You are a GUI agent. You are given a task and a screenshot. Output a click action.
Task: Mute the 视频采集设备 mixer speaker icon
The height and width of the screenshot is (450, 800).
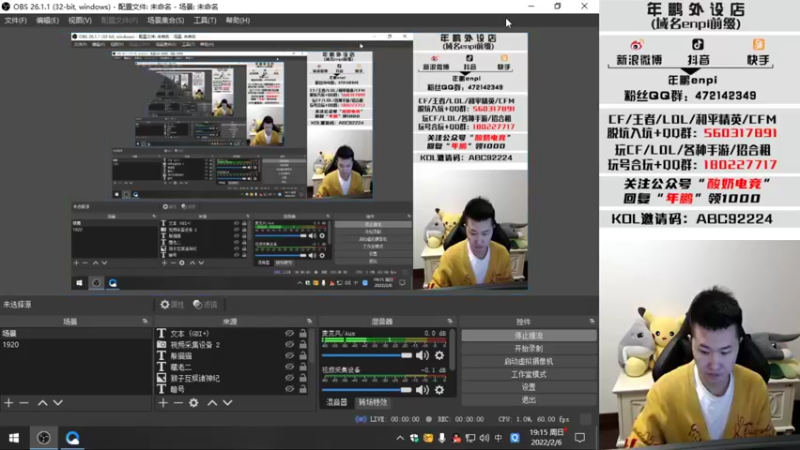click(x=422, y=390)
